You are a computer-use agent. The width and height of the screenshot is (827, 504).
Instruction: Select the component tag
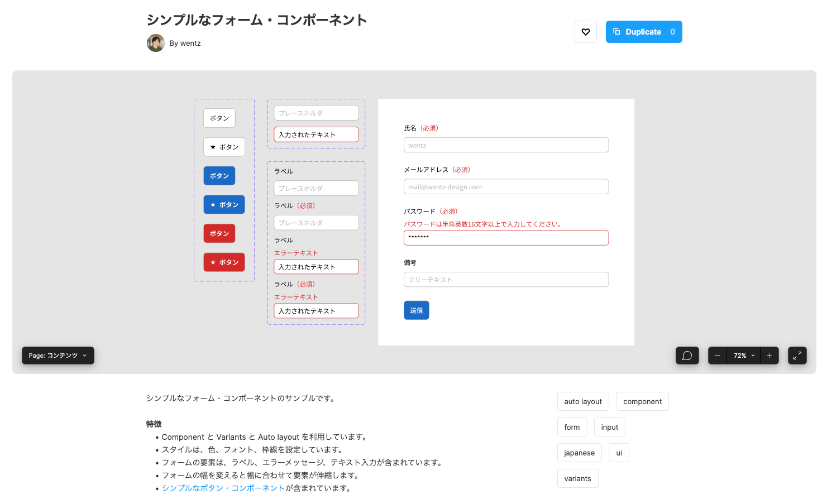(642, 401)
